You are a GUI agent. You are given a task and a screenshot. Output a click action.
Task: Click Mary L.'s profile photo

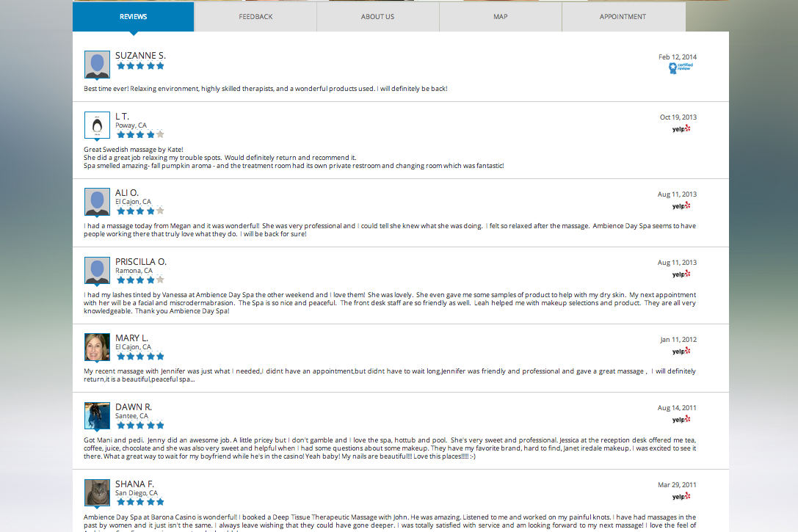97,347
